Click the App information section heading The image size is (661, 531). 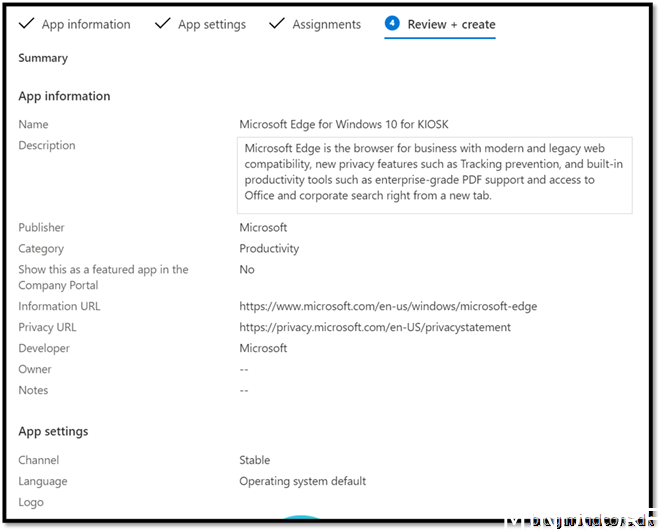click(x=64, y=96)
